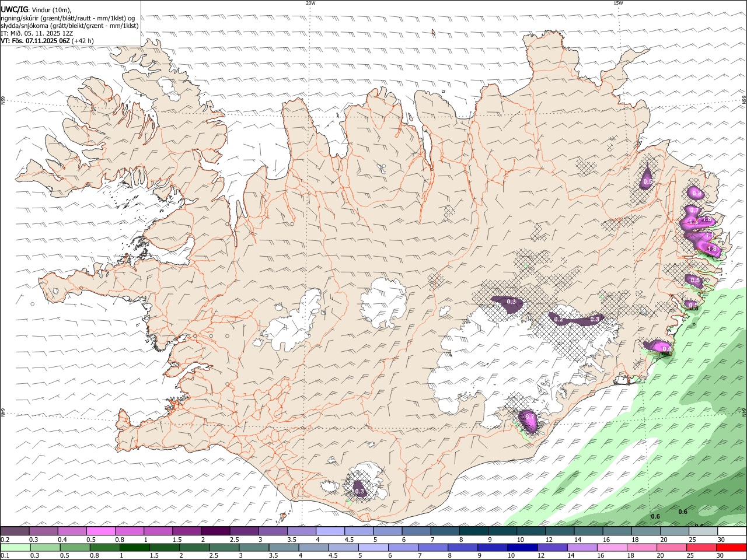Click the 1.8 value label on east coast
This screenshot has height=560, width=747.
click(712, 249)
